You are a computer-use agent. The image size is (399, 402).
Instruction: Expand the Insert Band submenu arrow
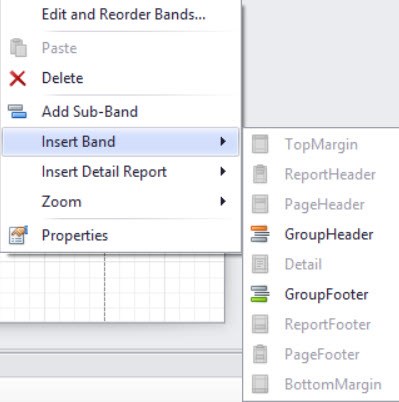(223, 142)
